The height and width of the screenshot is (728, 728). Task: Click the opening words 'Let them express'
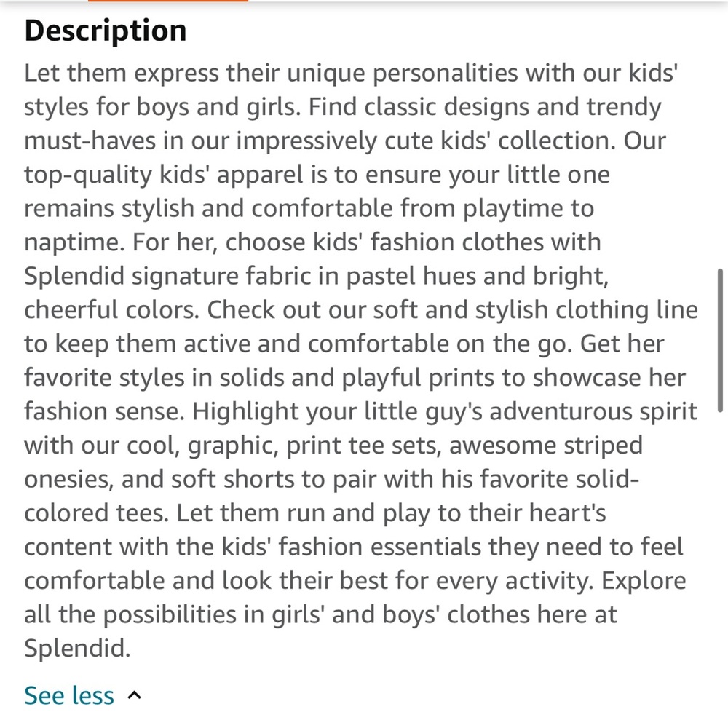pyautogui.click(x=122, y=73)
